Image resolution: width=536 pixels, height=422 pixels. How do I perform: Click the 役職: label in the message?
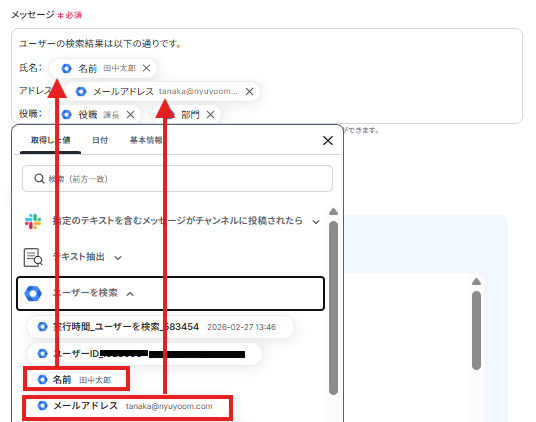point(30,114)
